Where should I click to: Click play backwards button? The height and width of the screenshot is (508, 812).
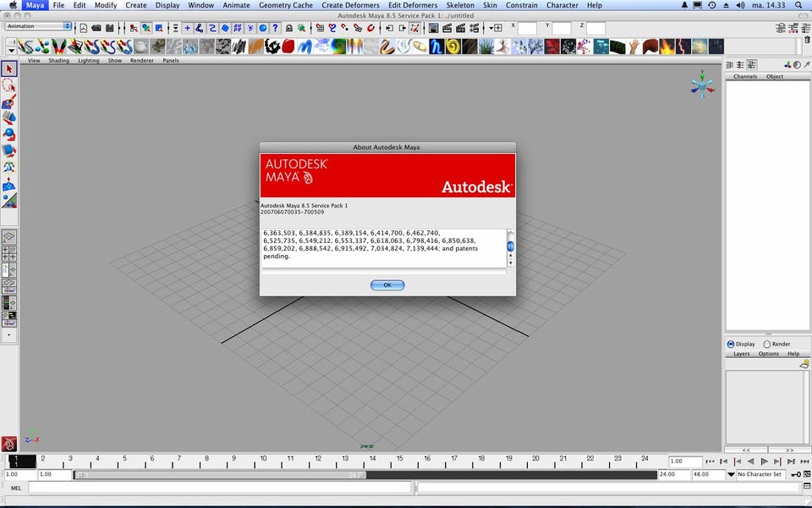point(751,461)
